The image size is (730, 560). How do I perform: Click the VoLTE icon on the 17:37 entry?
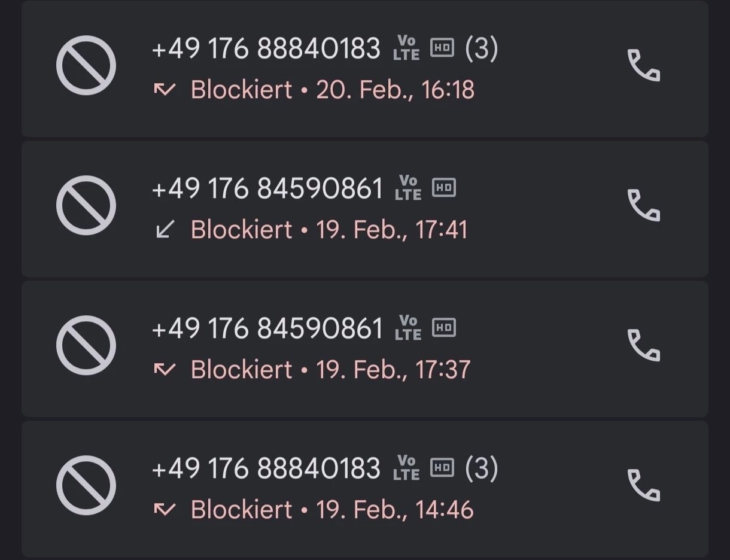408,328
